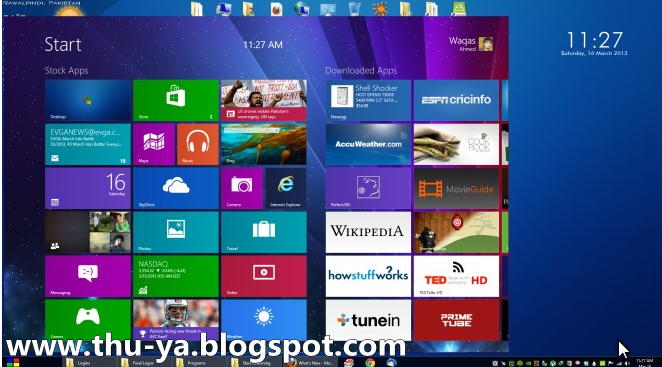This screenshot has height=367, width=662.
Task: Click the Windows Start button on taskbar
Action: pos(13,363)
